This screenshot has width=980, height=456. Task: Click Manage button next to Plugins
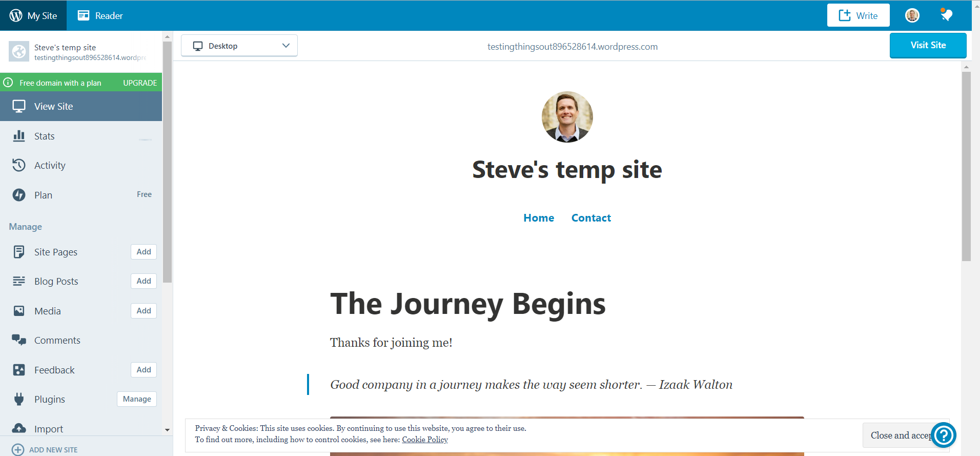(137, 399)
